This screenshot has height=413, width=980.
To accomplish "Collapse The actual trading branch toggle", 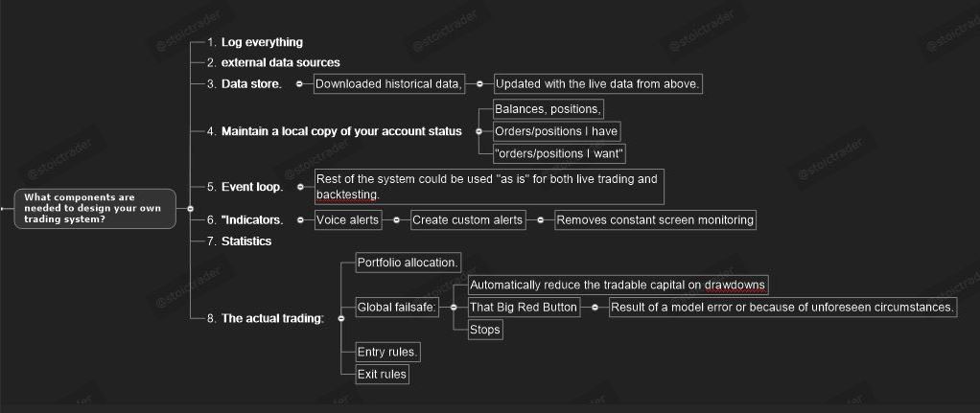I will coord(341,318).
